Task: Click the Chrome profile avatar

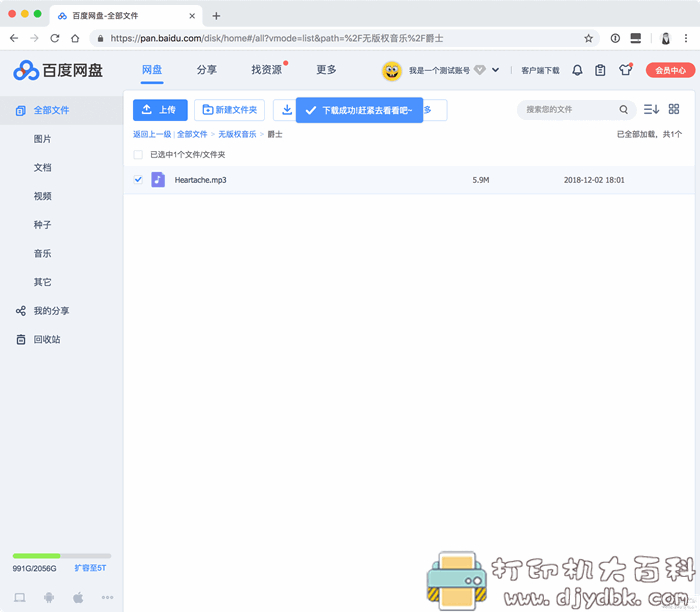Action: (666, 38)
